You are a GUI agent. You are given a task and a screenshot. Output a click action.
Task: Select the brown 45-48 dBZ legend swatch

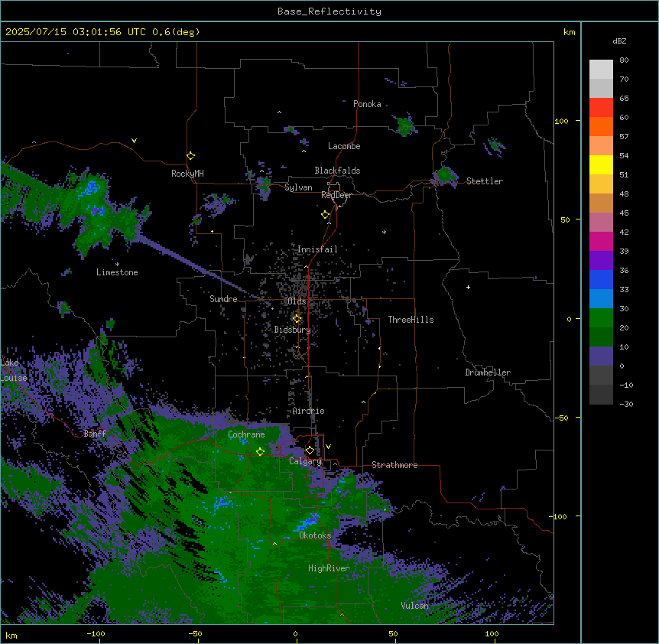pos(601,203)
